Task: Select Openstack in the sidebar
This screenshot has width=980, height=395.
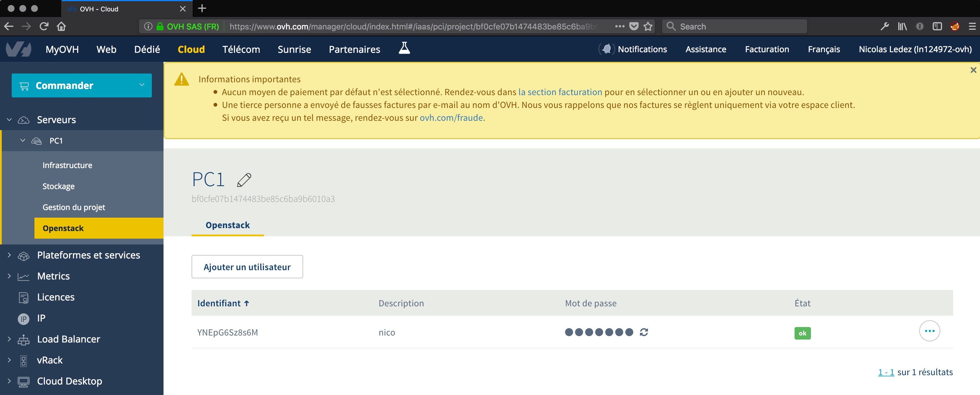Action: (x=99, y=228)
